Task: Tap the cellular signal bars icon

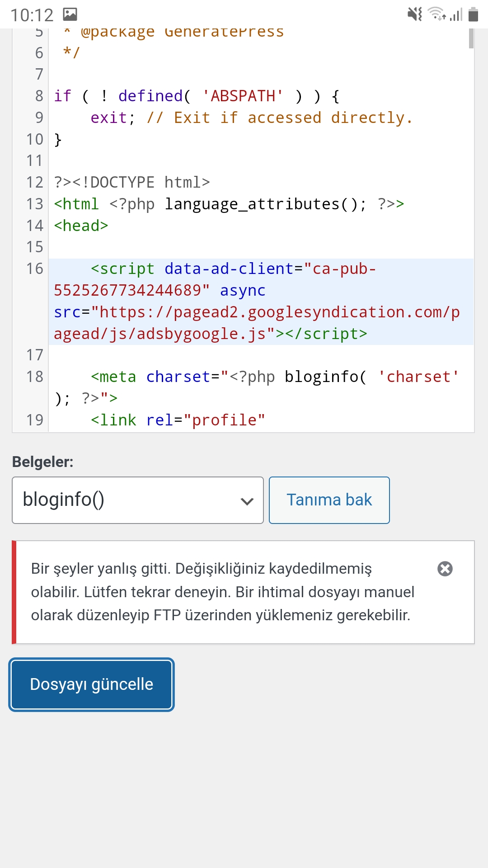Action: coord(456,14)
